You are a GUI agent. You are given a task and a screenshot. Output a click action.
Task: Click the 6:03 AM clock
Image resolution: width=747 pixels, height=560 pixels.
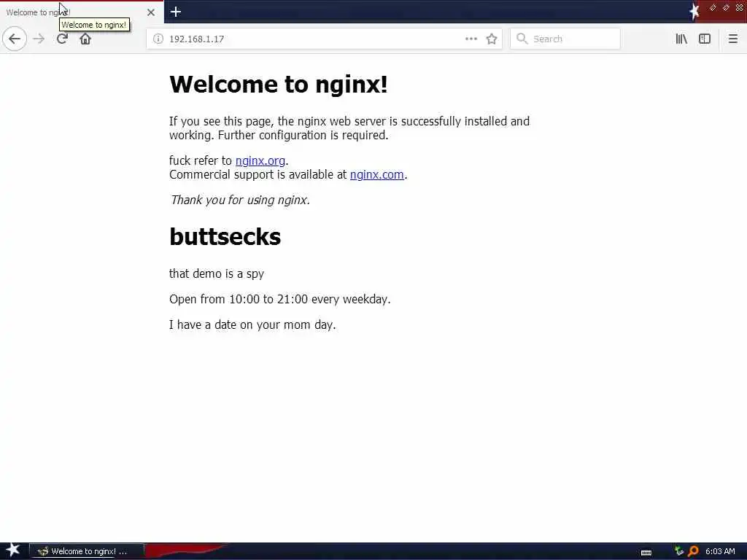(x=720, y=551)
